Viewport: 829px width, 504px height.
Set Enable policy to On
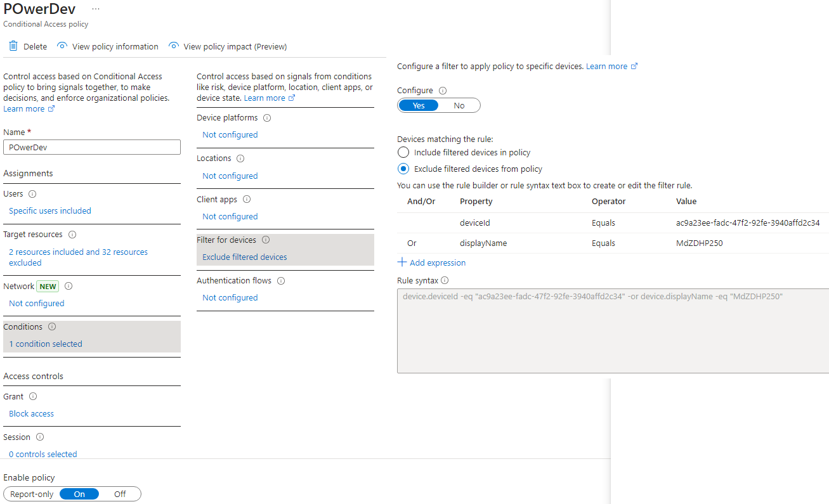(79, 494)
